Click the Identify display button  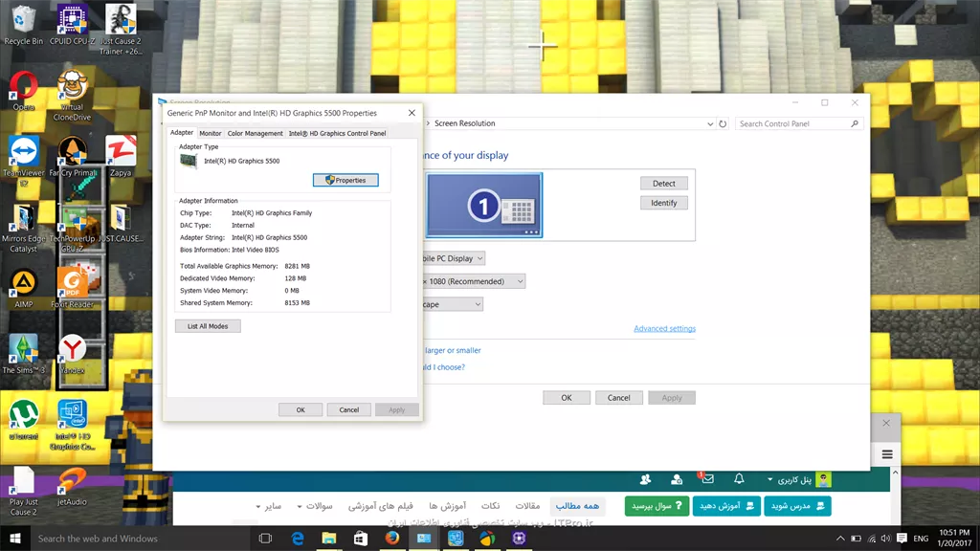pos(664,203)
